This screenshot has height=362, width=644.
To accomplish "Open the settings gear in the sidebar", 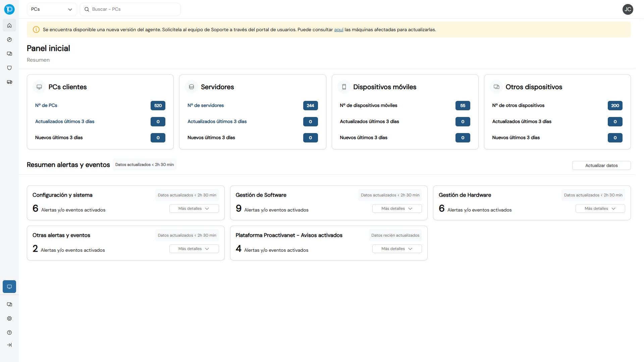I will pos(9,318).
